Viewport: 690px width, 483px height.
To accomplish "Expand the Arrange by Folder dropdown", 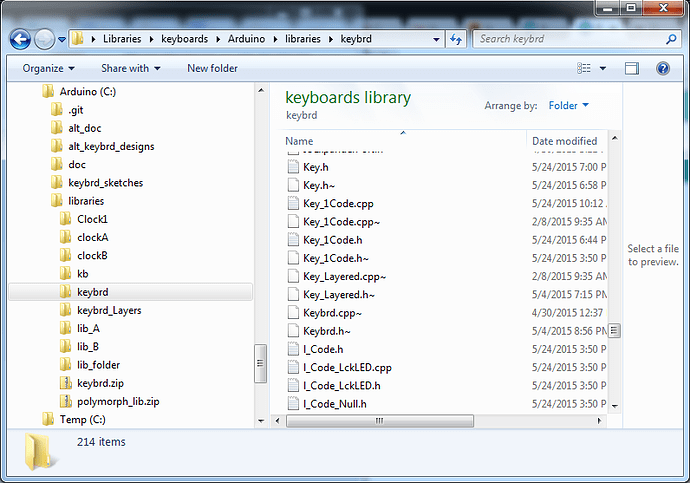I will coord(568,105).
